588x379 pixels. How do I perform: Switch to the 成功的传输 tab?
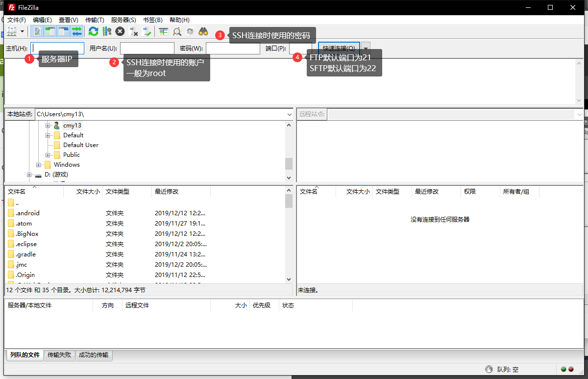(x=94, y=355)
